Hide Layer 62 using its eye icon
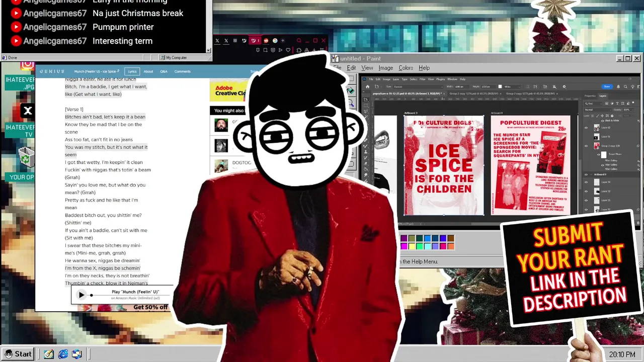The height and width of the screenshot is (362, 644). point(586,128)
